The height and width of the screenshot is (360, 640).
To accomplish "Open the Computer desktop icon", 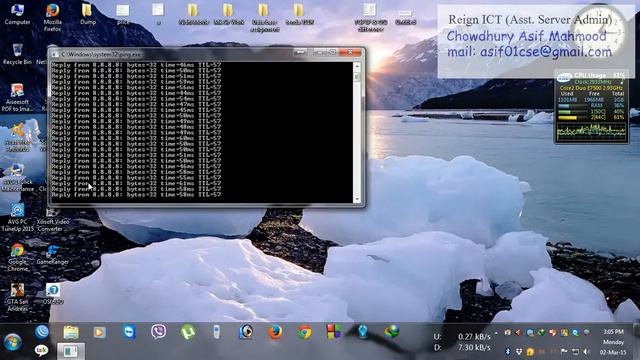I will point(17,13).
